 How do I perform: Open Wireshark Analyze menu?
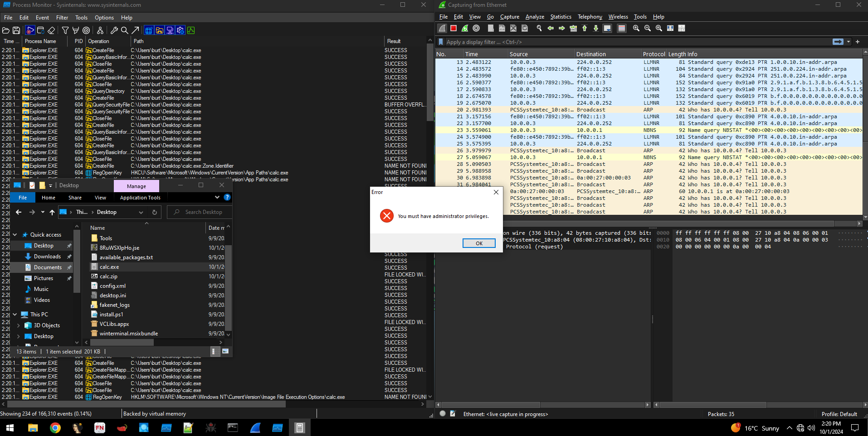pos(535,17)
